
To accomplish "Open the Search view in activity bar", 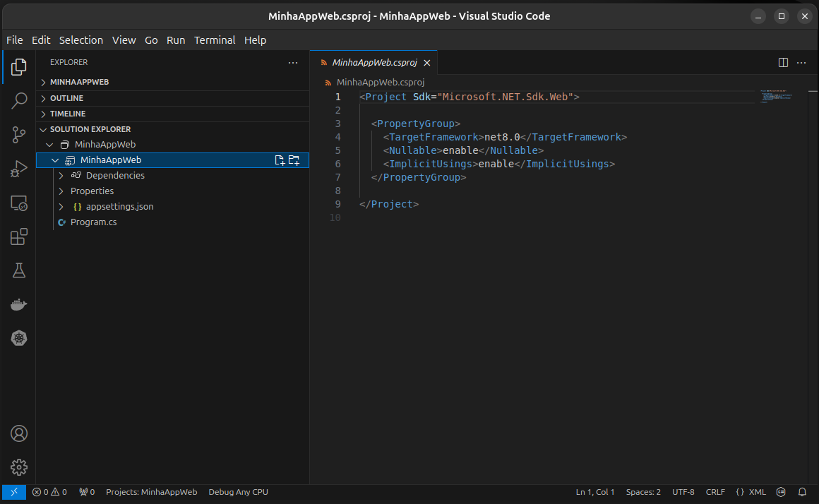I will click(19, 101).
